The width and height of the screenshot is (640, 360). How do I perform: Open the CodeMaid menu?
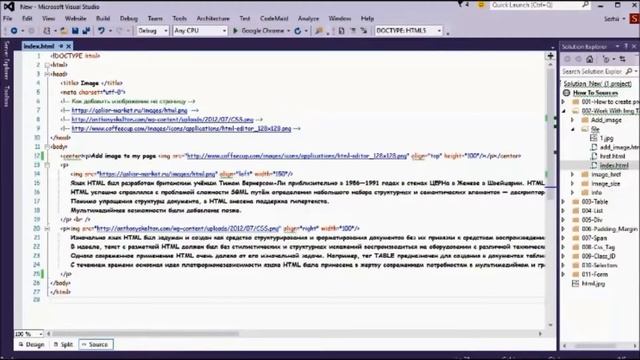pyautogui.click(x=274, y=18)
